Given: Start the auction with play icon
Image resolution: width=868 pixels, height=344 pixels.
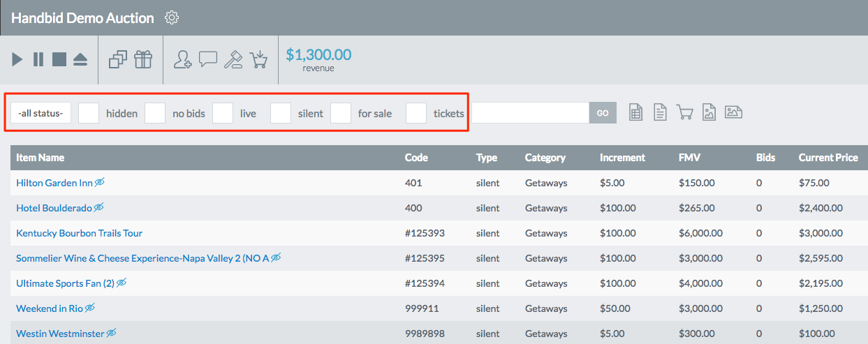Looking at the screenshot, I should tap(17, 59).
